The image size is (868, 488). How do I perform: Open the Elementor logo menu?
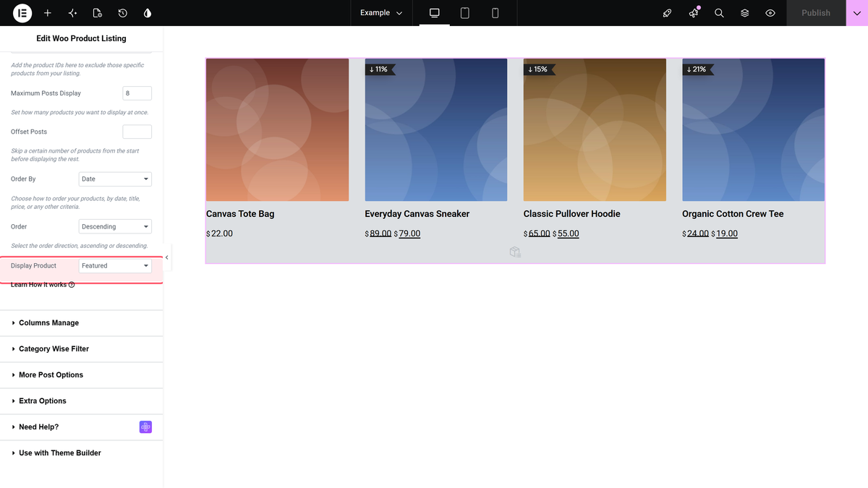coord(22,13)
